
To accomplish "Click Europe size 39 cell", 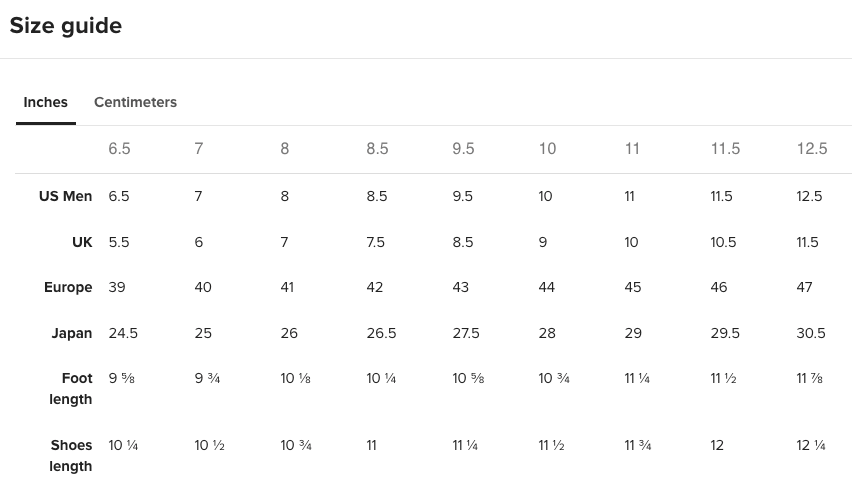I will [x=117, y=287].
